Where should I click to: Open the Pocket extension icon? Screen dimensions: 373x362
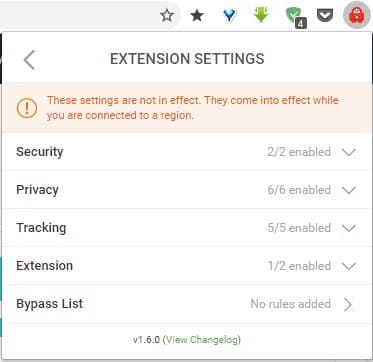[x=325, y=15]
